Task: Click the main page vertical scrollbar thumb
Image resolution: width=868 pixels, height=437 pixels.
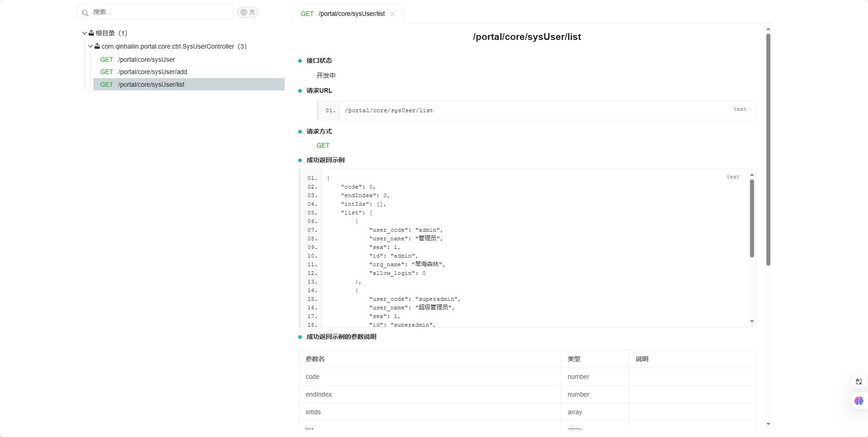Action: [768, 150]
